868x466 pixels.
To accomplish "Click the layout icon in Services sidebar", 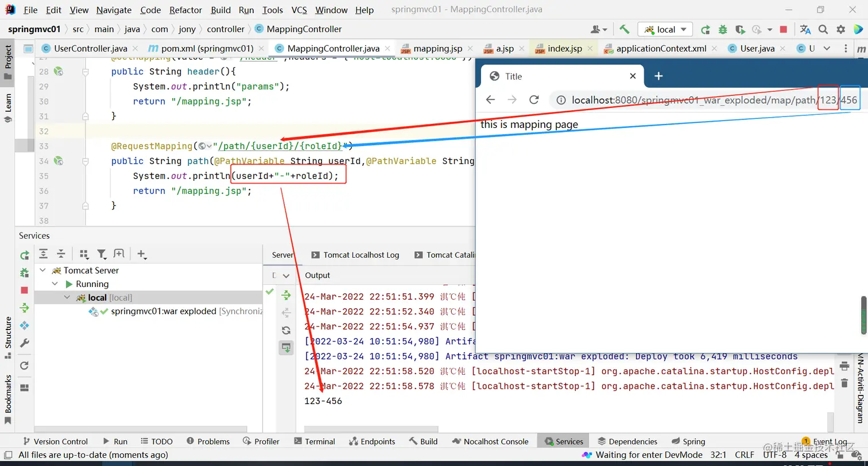I will (24, 387).
